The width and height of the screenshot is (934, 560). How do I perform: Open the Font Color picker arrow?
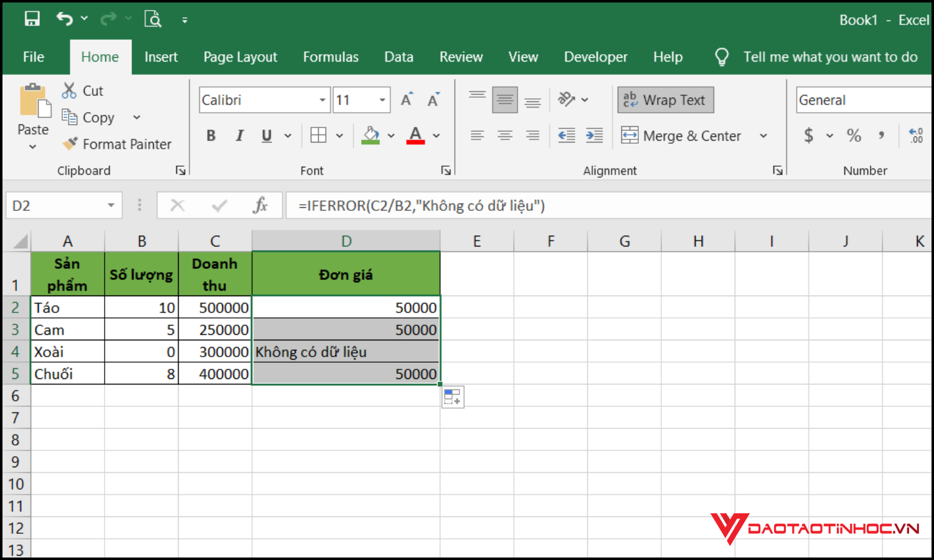436,135
